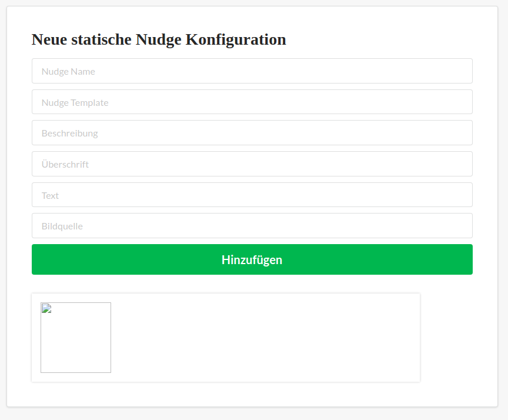508x420 pixels.
Task: Select the Überschrift text box
Action: (252, 164)
